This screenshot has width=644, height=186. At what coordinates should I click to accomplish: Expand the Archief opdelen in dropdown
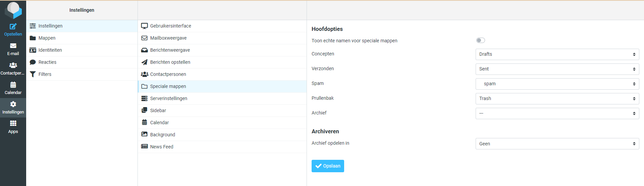[557, 144]
